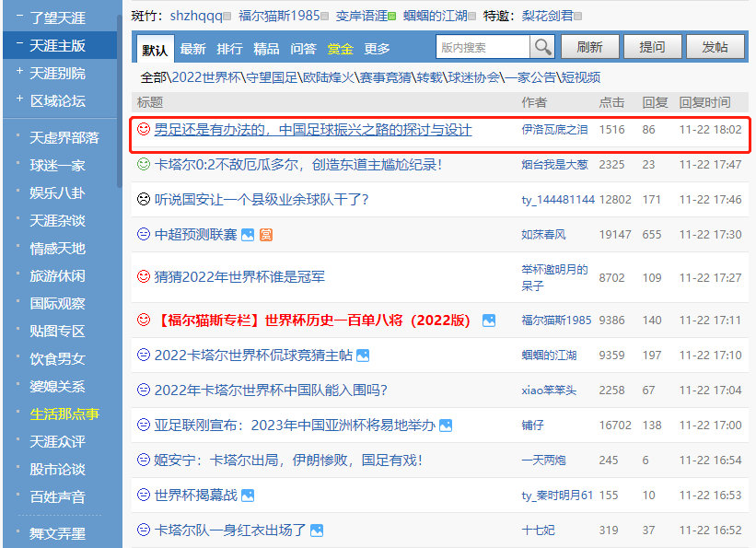Viewport: 756px width, 548px height.
Task: Click green smiley beside 卡塔尔0:2不敌厄瓜多尔 post
Action: (144, 164)
